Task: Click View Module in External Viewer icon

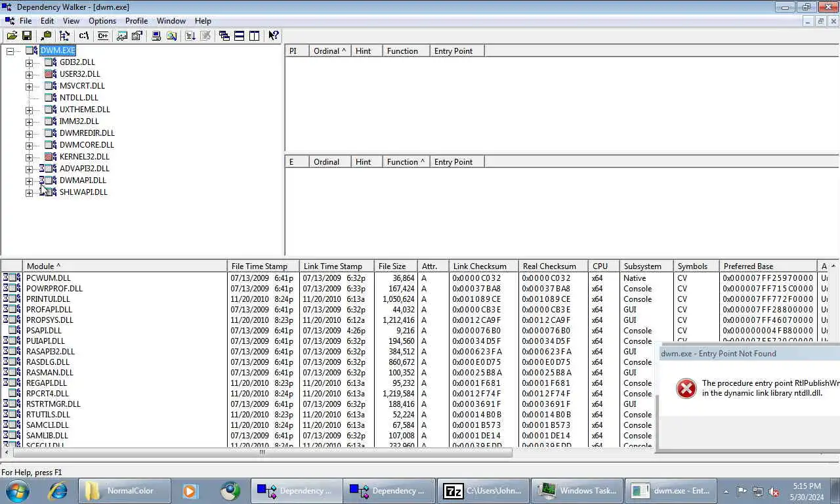Action: click(122, 36)
